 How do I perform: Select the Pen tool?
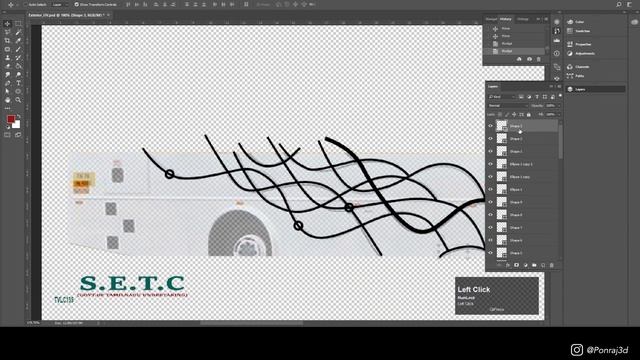coord(7,83)
